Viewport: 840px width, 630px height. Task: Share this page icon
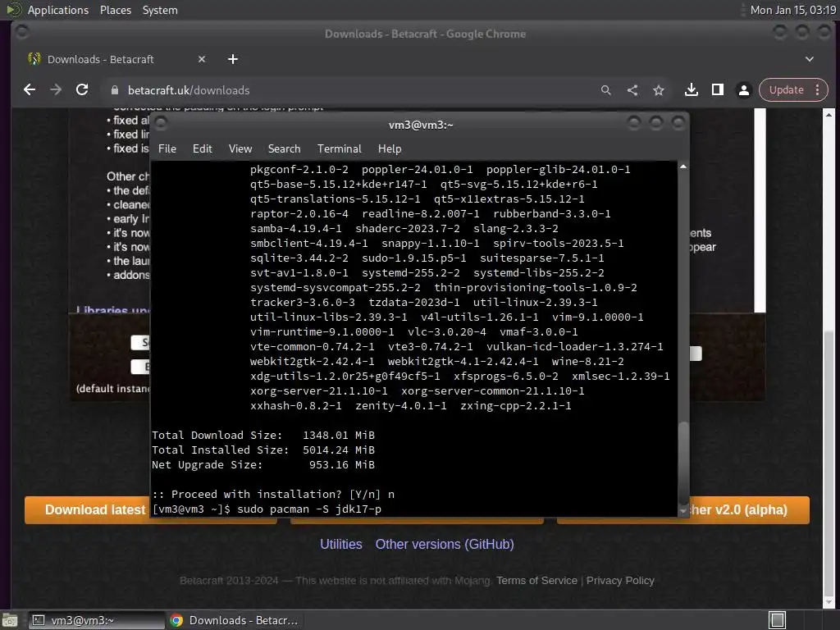tap(632, 90)
